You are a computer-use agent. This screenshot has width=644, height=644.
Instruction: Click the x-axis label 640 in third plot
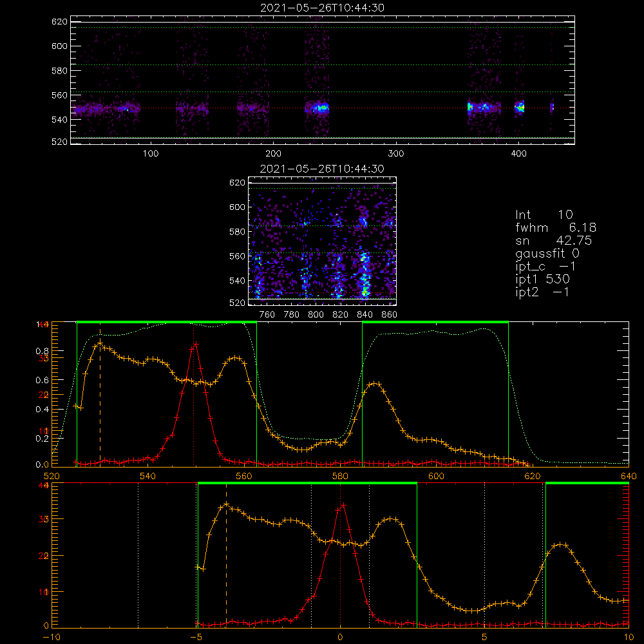click(x=629, y=477)
